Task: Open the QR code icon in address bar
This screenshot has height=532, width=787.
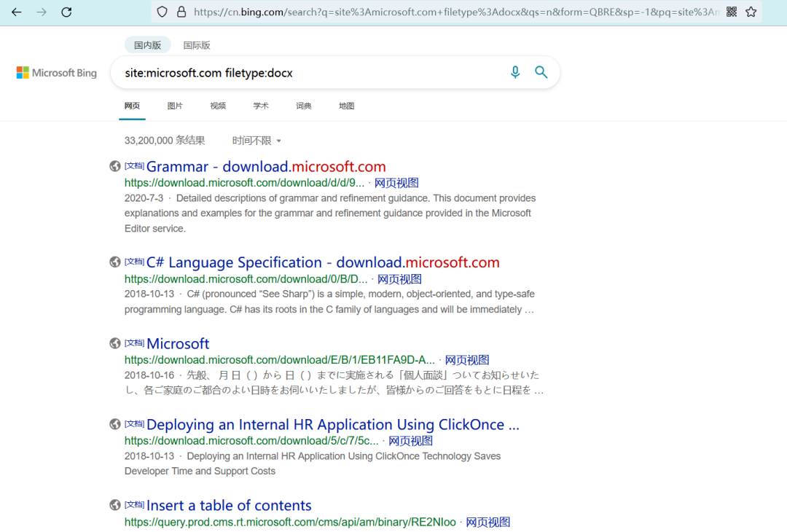Action: 732,12
